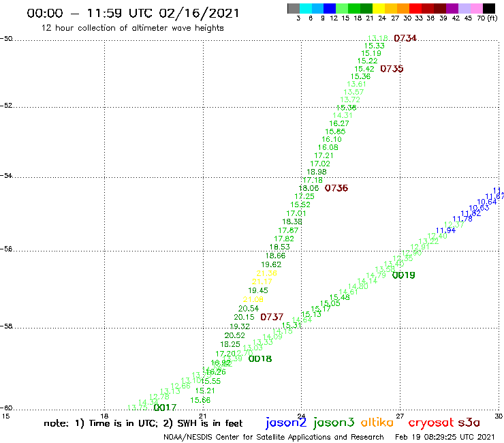
Task: Click the 15.66 value near the bottom
Action: click(x=200, y=401)
